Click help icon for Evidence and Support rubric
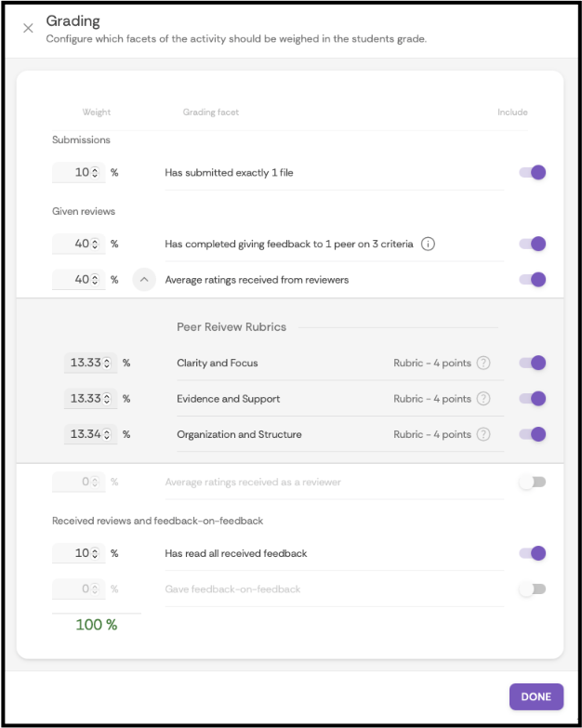 coord(483,399)
